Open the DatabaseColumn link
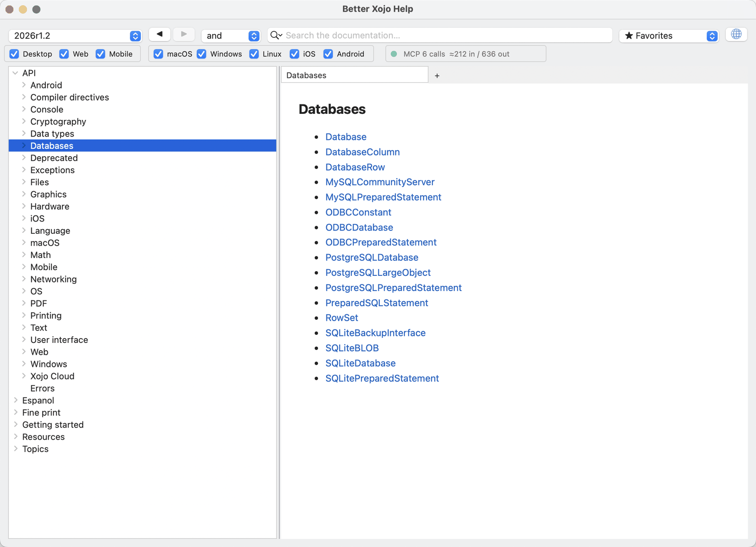Viewport: 756px width, 547px height. coord(362,152)
